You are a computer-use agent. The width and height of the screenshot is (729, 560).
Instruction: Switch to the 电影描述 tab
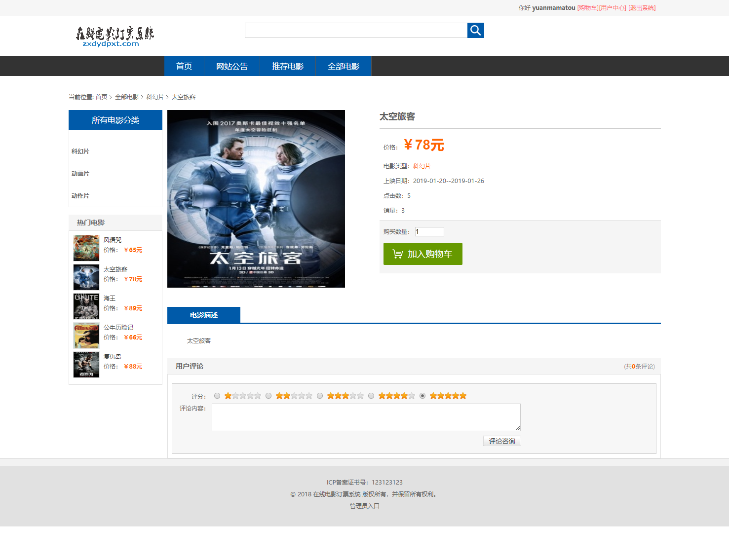point(203,315)
